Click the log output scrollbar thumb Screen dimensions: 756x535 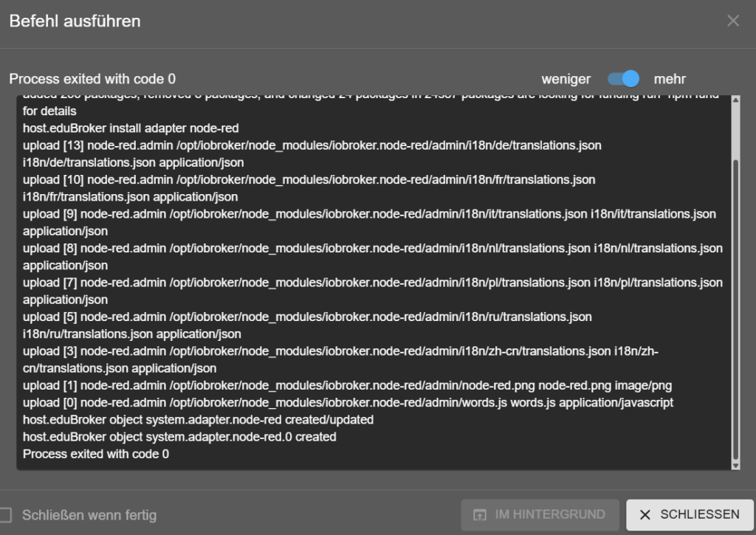coord(735,310)
